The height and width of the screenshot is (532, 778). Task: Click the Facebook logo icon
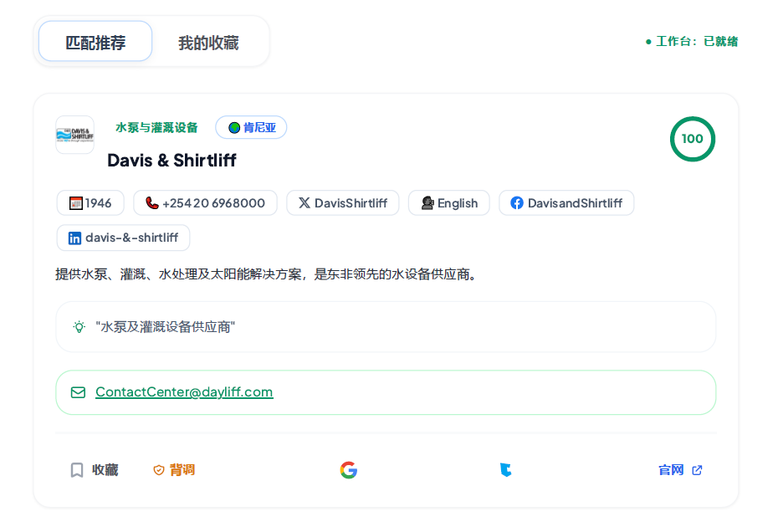click(517, 203)
